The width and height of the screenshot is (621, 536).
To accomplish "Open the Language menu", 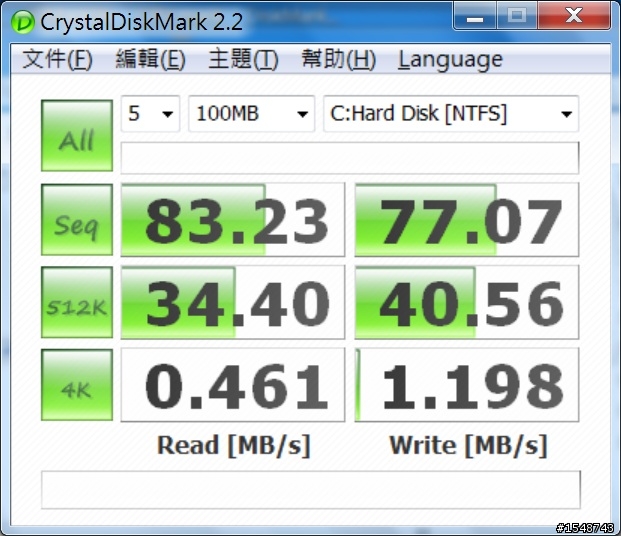I will [450, 60].
